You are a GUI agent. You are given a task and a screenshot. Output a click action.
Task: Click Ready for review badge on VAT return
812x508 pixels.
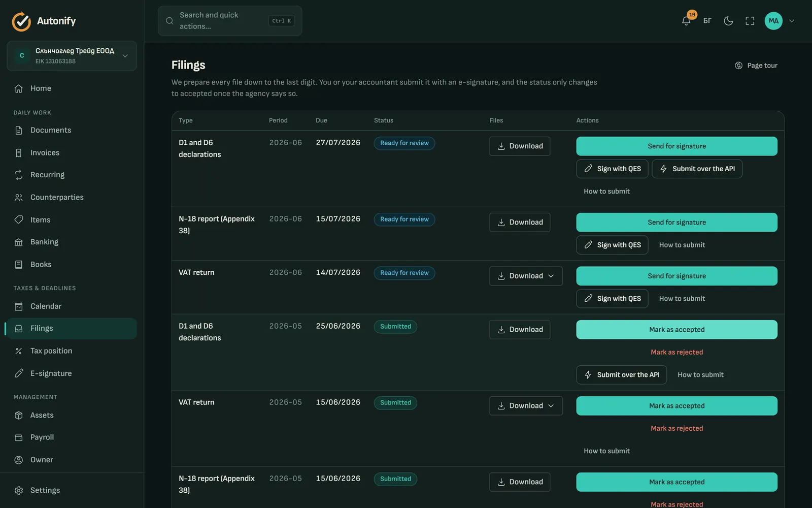point(404,273)
